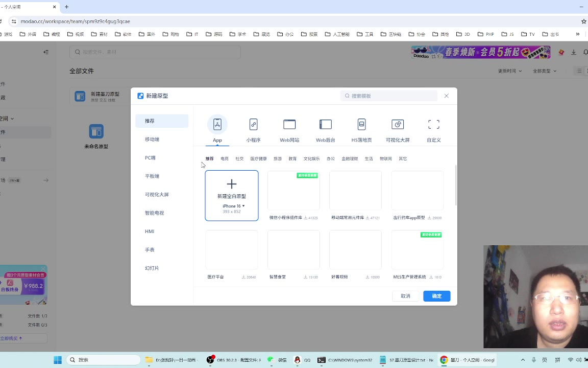Viewport: 588px width, 368px height.
Task: Open the OBS taskbar app
Action: (x=234, y=360)
